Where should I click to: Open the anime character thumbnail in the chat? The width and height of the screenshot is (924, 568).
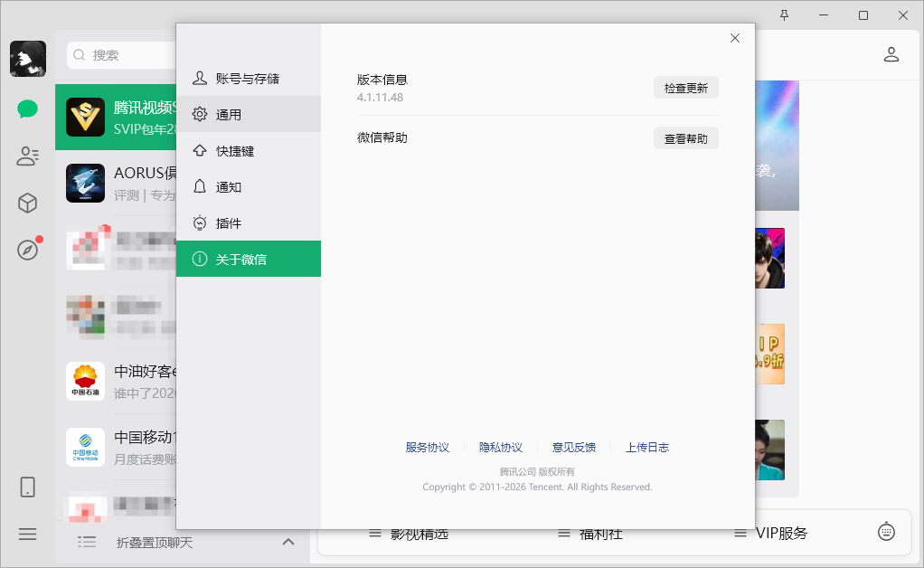(769, 258)
